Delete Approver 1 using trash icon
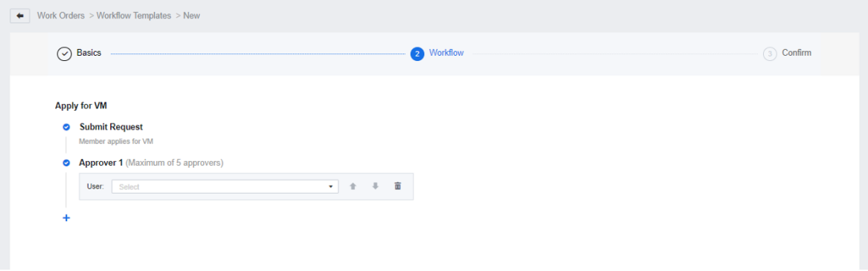Image resolution: width=868 pixels, height=271 pixels. click(397, 186)
